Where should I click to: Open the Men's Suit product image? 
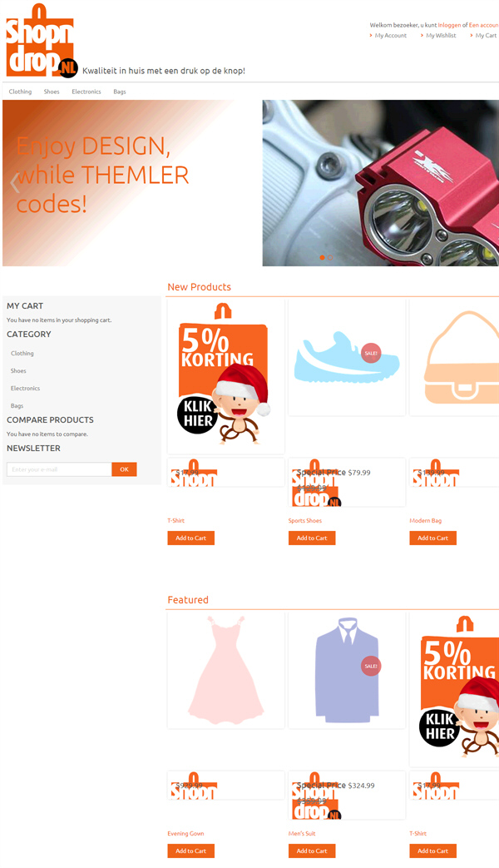tap(347, 671)
